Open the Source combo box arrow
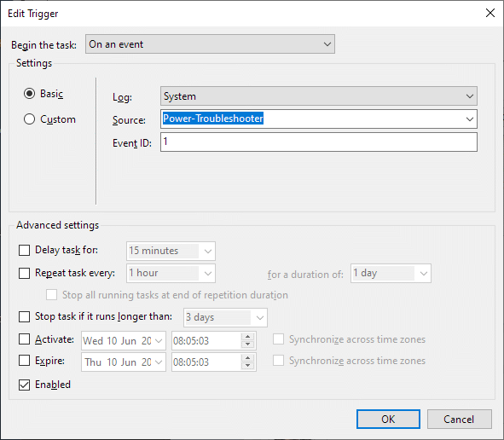 click(469, 119)
